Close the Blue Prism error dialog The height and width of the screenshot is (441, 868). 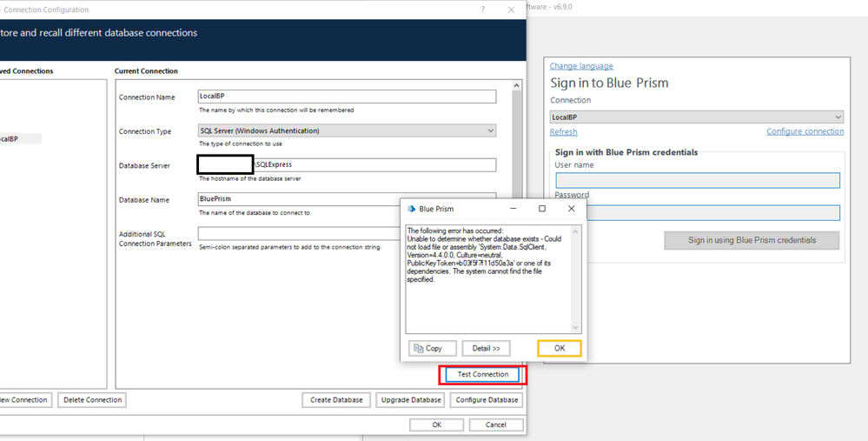(572, 209)
